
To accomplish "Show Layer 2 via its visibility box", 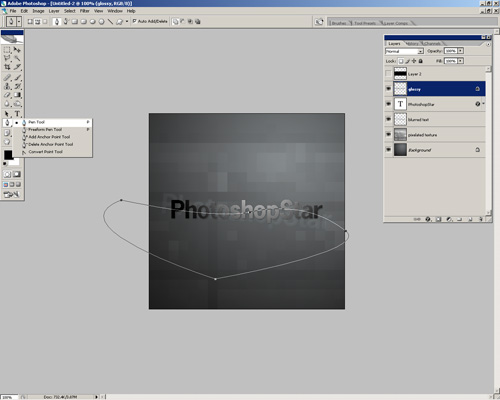I will [388, 74].
